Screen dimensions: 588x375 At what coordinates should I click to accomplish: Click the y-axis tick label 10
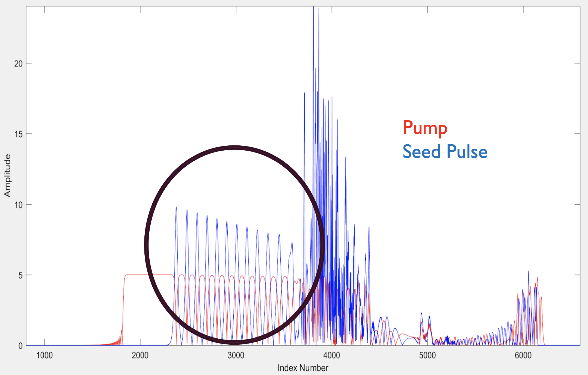[x=18, y=205]
